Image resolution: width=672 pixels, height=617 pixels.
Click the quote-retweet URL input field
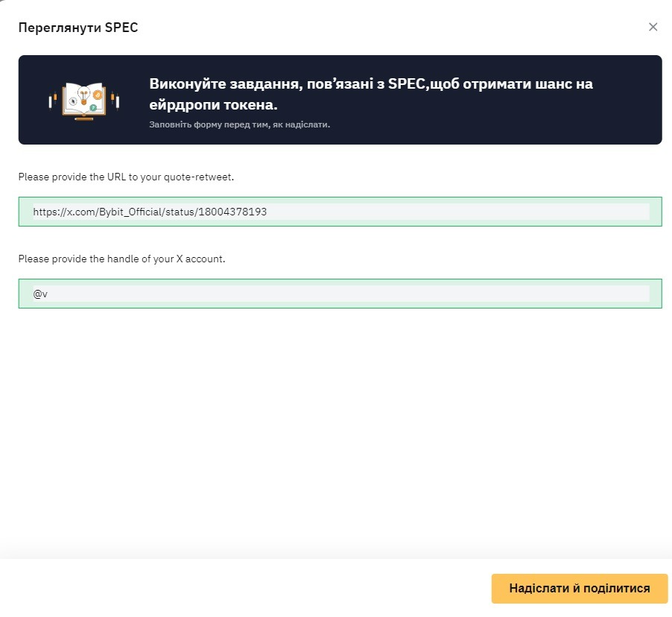pos(340,212)
